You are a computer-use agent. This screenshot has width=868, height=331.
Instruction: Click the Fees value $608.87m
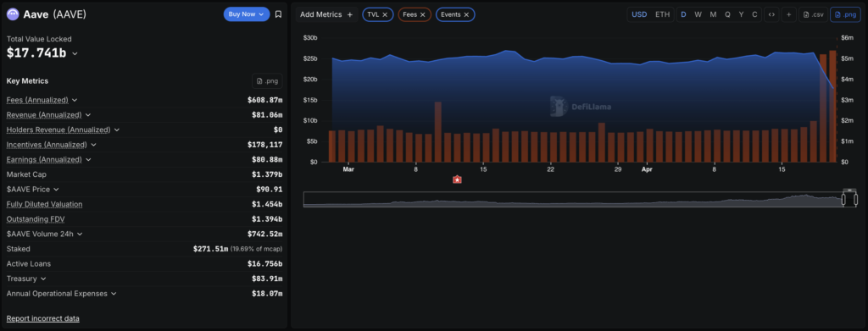(x=264, y=100)
